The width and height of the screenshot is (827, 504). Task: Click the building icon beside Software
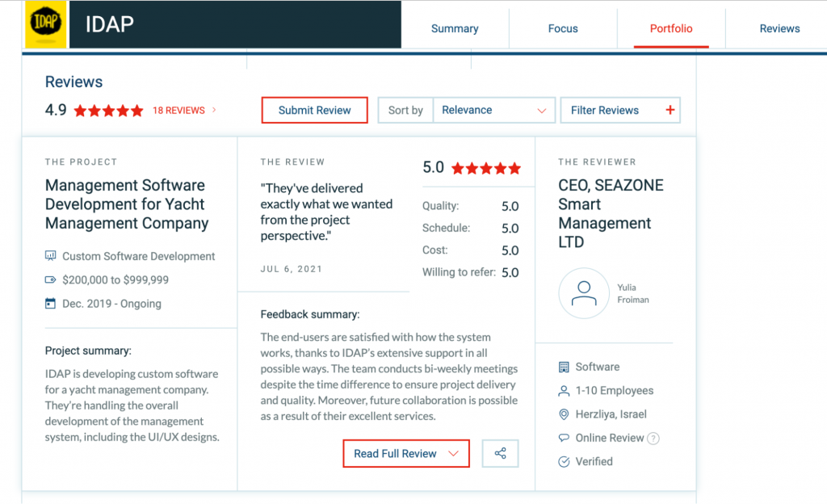click(564, 367)
